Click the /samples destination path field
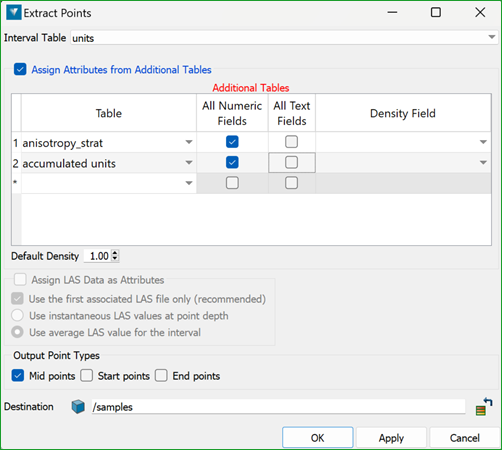The image size is (502, 450). [x=278, y=407]
